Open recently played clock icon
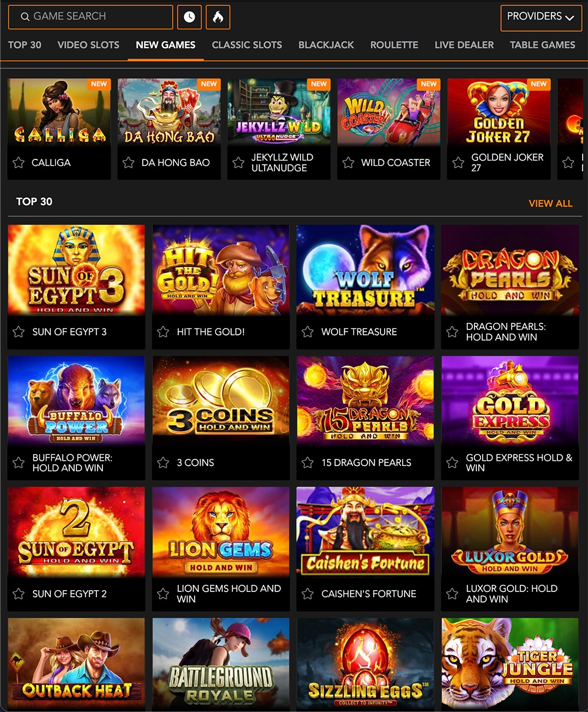Image resolution: width=588 pixels, height=712 pixels. pyautogui.click(x=189, y=17)
